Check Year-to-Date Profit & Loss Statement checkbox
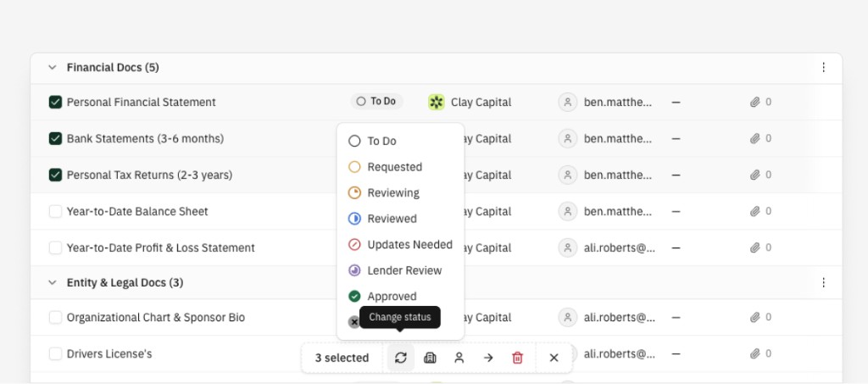The height and width of the screenshot is (384, 868). click(55, 248)
